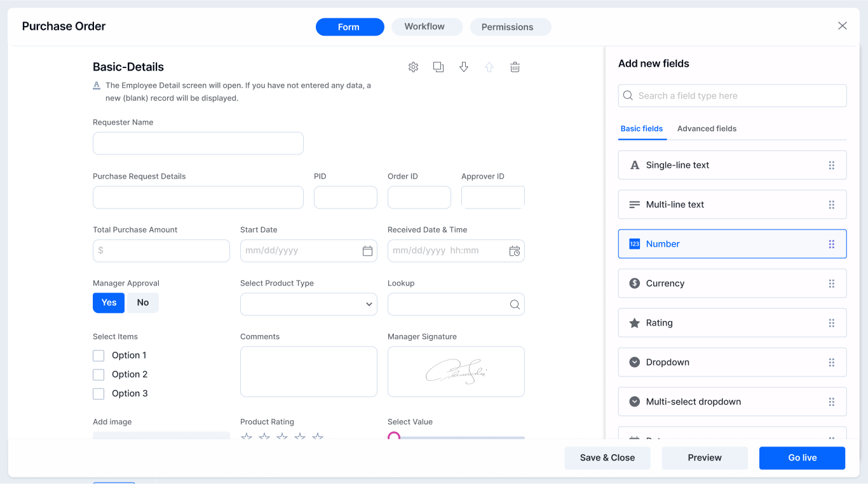This screenshot has width=868, height=484.
Task: Click the Lookup field search icon
Action: (x=515, y=305)
